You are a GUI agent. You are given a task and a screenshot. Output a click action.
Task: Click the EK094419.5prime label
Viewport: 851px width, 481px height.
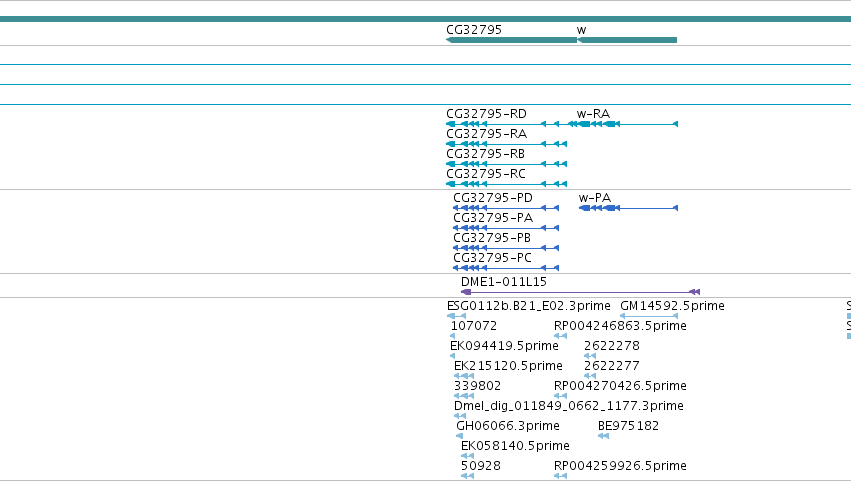pos(504,346)
